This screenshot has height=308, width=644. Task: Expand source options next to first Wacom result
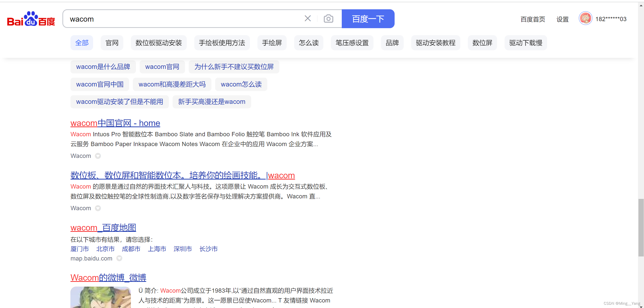tap(98, 156)
